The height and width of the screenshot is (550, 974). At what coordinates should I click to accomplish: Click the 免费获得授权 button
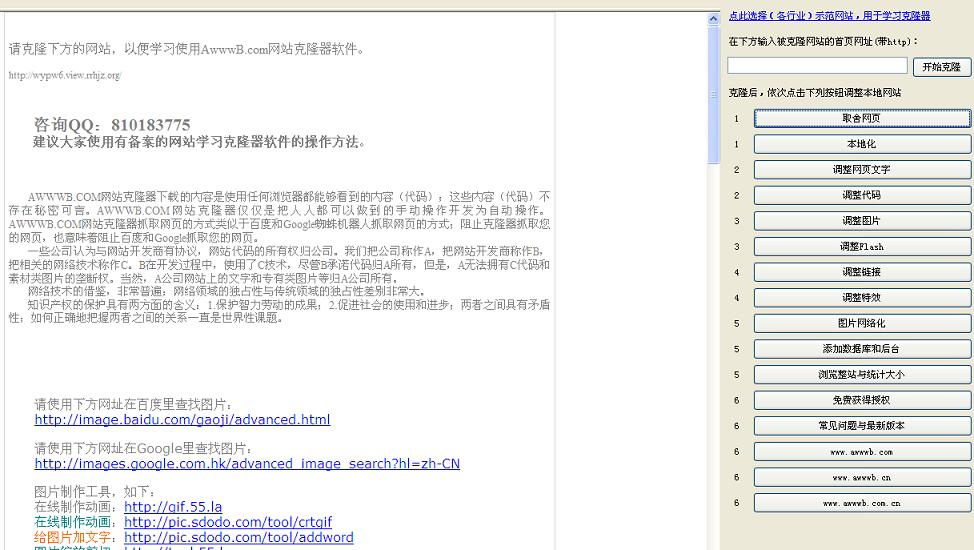(x=861, y=400)
